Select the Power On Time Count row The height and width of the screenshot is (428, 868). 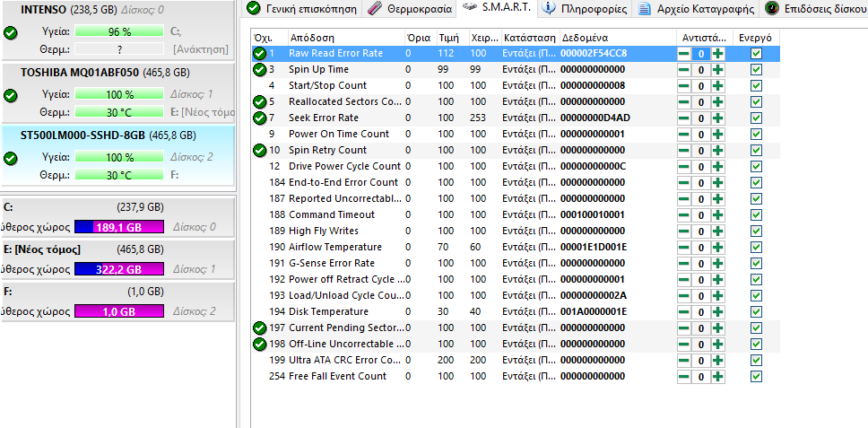tap(339, 135)
